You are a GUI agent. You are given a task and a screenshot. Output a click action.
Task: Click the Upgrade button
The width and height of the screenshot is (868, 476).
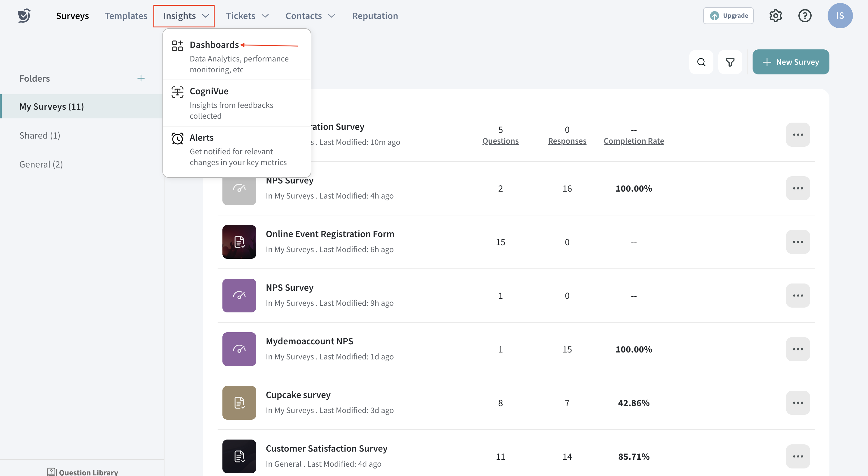728,15
